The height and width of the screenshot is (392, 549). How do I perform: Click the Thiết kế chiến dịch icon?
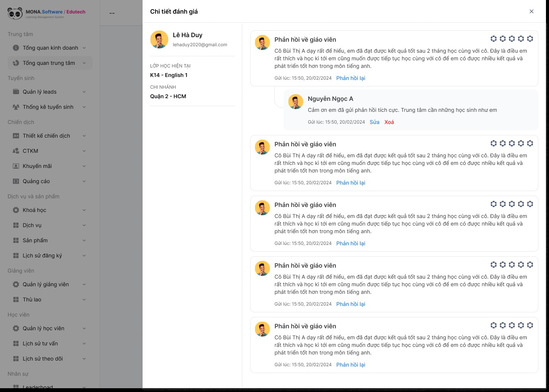pos(16,136)
